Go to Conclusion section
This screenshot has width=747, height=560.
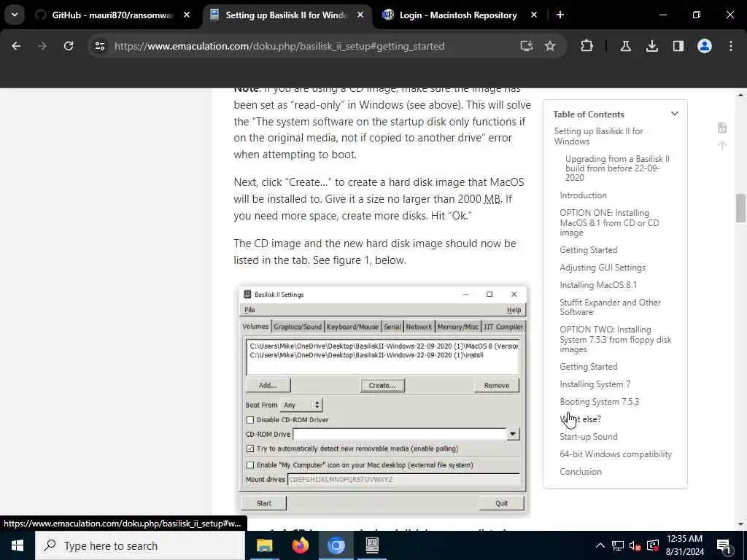coord(581,472)
